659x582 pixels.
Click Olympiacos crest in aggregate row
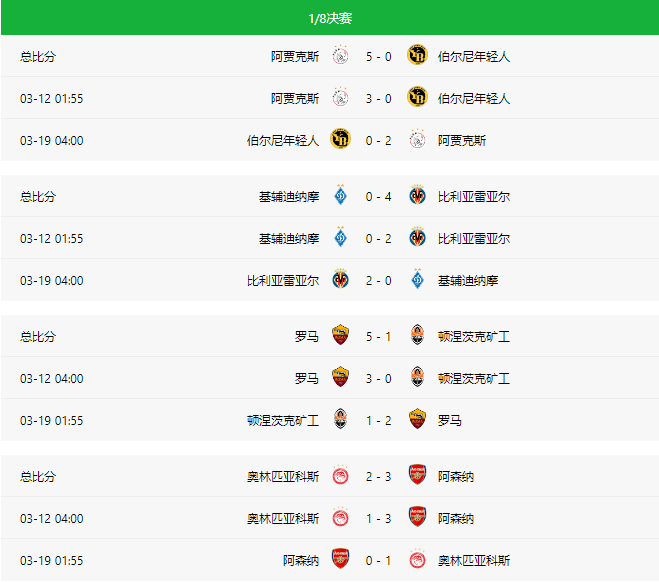340,475
